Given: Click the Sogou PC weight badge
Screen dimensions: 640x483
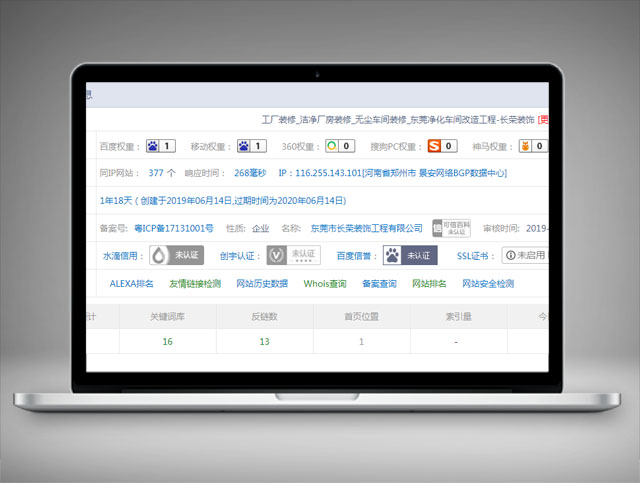Looking at the screenshot, I should click(x=443, y=146).
